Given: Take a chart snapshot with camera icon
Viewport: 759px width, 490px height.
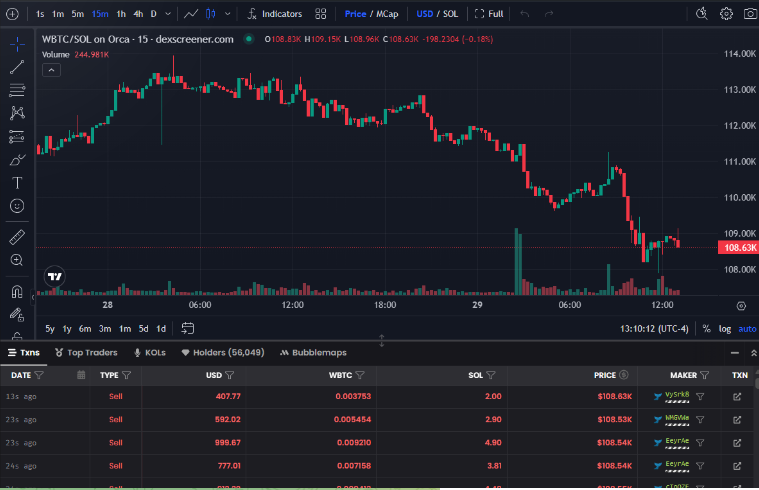Looking at the screenshot, I should click(x=749, y=14).
